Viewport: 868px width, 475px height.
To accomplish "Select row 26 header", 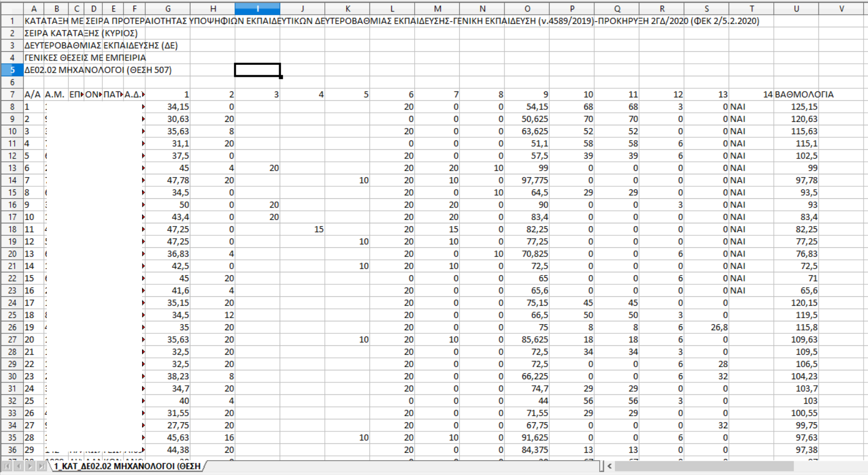I will (12, 327).
